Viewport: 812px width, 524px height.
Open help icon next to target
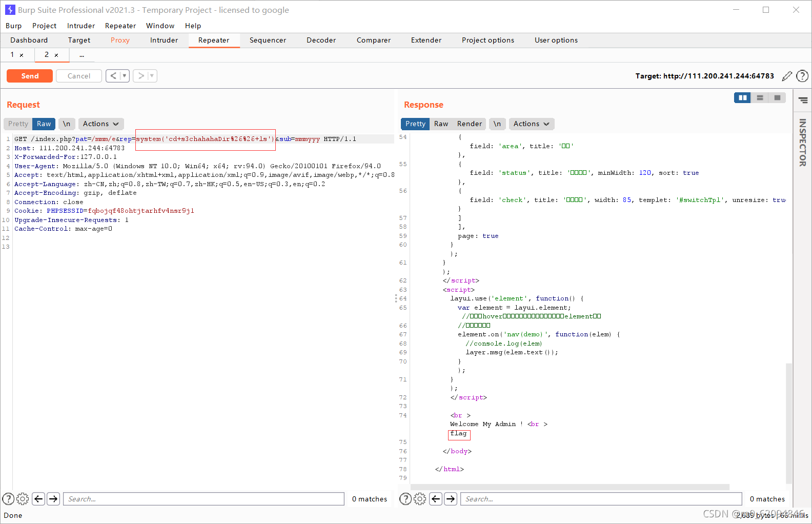[802, 76]
